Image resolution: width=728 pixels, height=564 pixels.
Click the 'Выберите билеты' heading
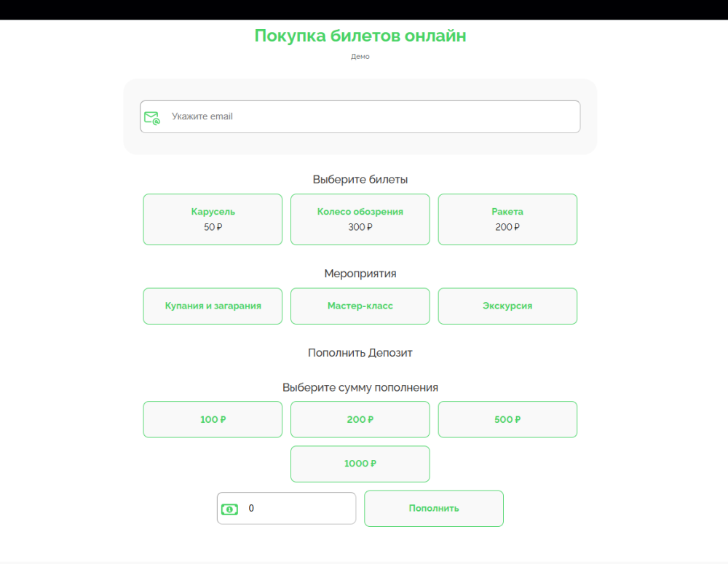coord(360,179)
